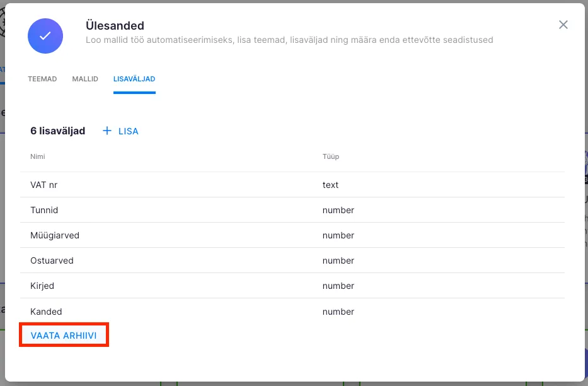Click the Ülesanded dialog title

point(115,26)
